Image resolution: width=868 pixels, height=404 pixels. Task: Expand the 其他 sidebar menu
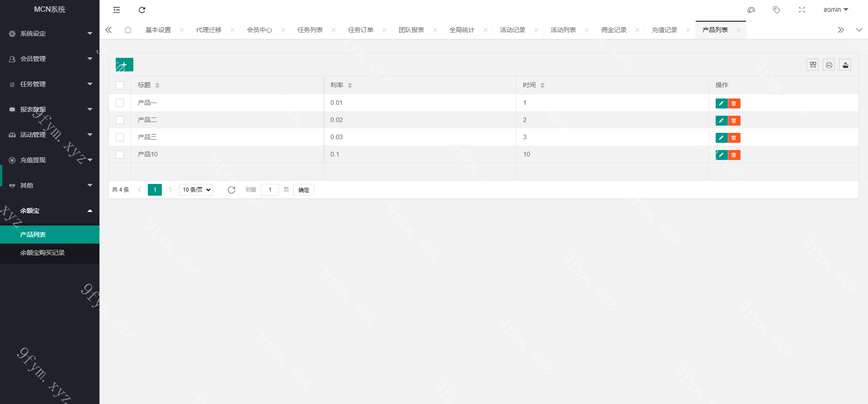tap(50, 185)
